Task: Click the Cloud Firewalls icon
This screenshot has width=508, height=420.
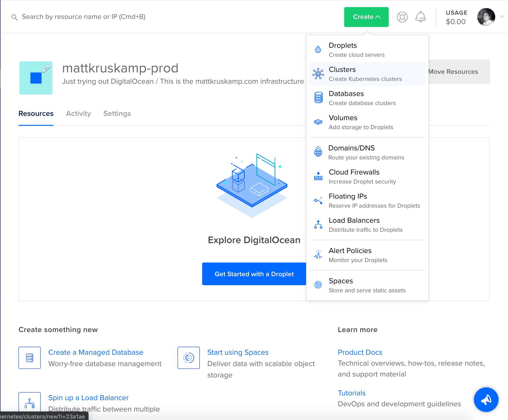Action: tap(318, 176)
